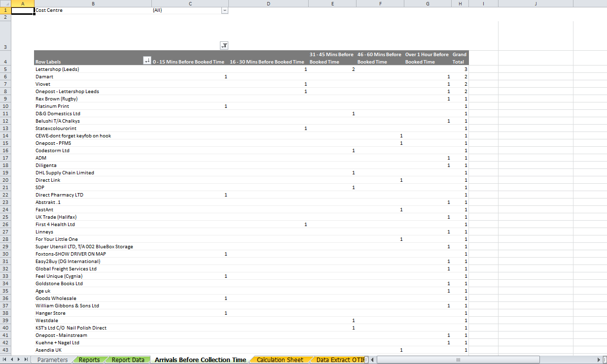Click the Asendia UK row label
The height and width of the screenshot is (364, 607).
93,350
